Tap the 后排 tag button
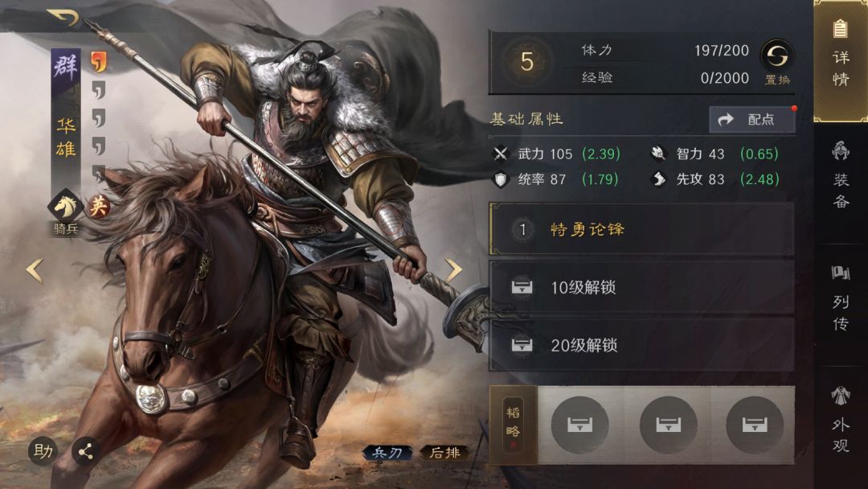This screenshot has width=868, height=489. point(445,453)
